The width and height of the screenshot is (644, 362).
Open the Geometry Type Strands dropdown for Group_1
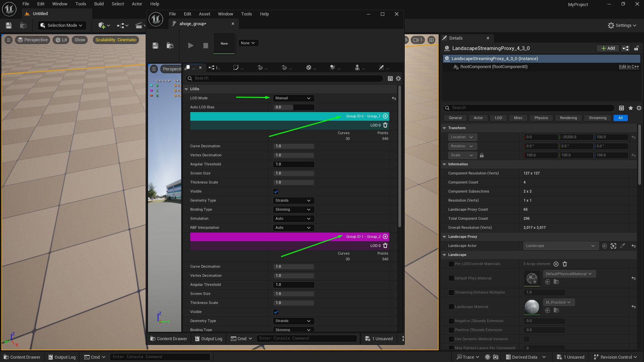pos(293,201)
